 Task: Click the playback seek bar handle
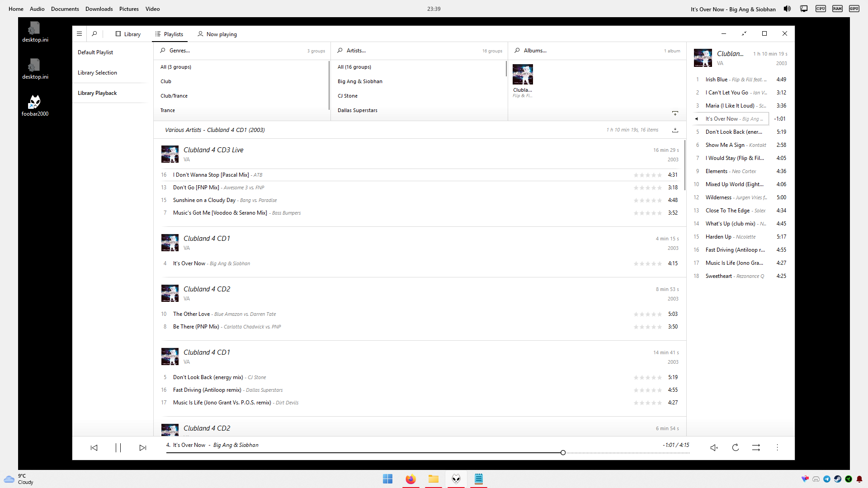tap(563, 453)
